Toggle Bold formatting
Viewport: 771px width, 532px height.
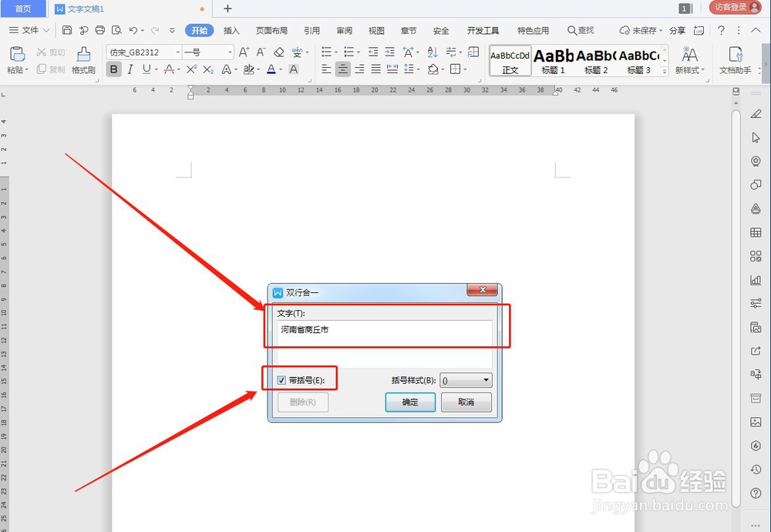(114, 69)
